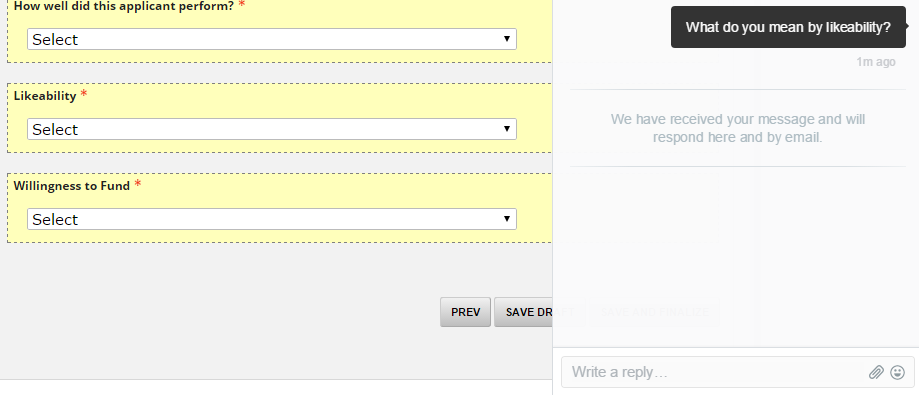This screenshot has height=395, width=919.
Task: Open the emoji picker smiley icon
Action: pyautogui.click(x=897, y=372)
